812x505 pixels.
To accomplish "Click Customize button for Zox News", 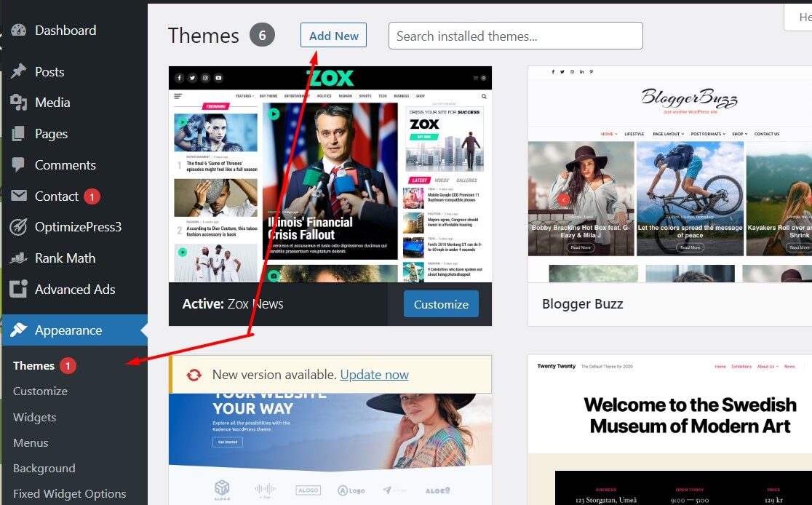I will [441, 304].
